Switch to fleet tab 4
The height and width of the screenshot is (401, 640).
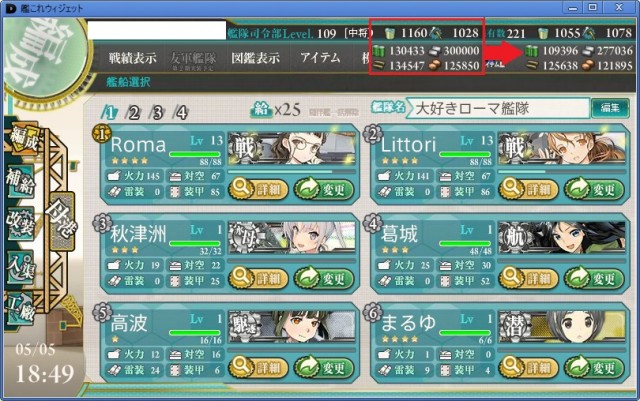(181, 112)
